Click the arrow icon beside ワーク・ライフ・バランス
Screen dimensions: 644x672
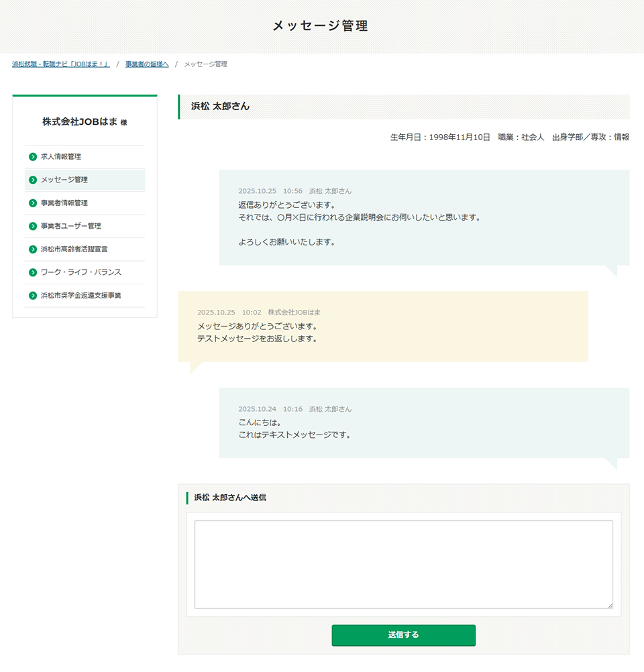[33, 272]
